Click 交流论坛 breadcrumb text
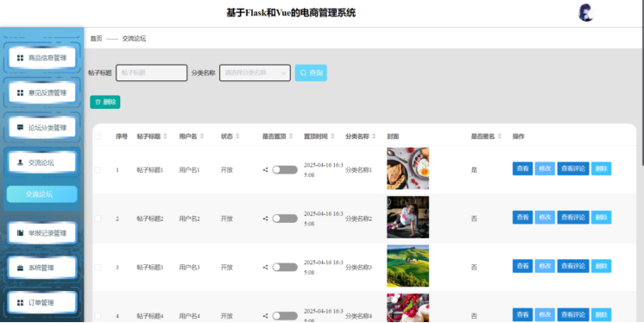The width and height of the screenshot is (644, 323). click(134, 39)
